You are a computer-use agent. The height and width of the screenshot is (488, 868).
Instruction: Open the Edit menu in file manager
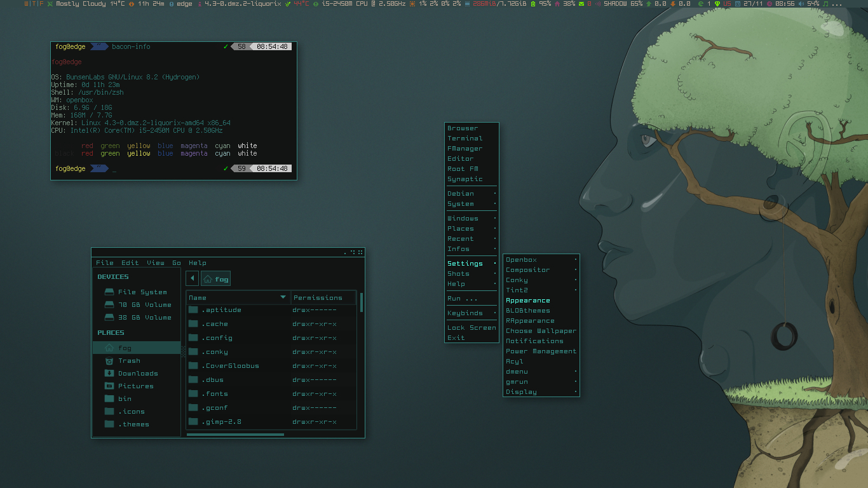pos(130,263)
